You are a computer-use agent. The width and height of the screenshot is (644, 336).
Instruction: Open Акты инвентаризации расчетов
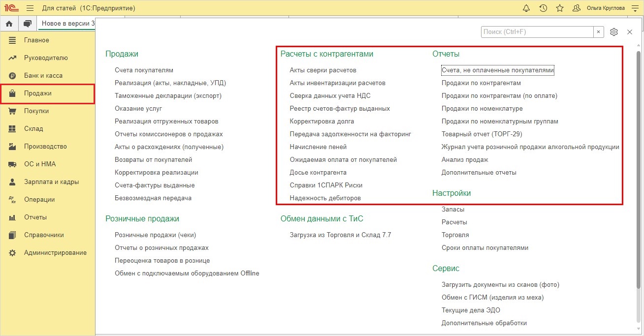(337, 83)
